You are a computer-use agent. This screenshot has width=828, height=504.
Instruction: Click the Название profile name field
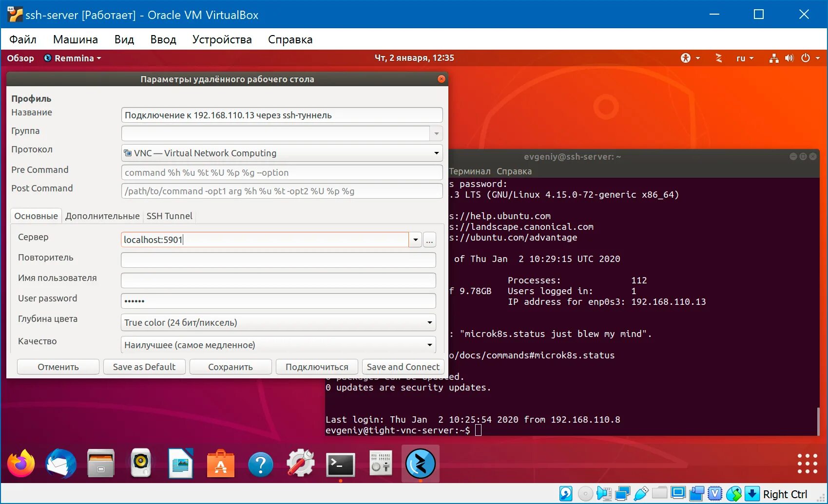[282, 115]
